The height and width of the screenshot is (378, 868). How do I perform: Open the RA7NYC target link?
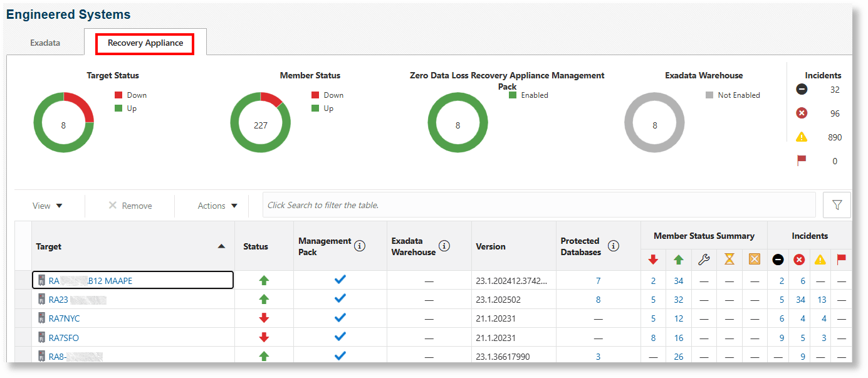64,318
